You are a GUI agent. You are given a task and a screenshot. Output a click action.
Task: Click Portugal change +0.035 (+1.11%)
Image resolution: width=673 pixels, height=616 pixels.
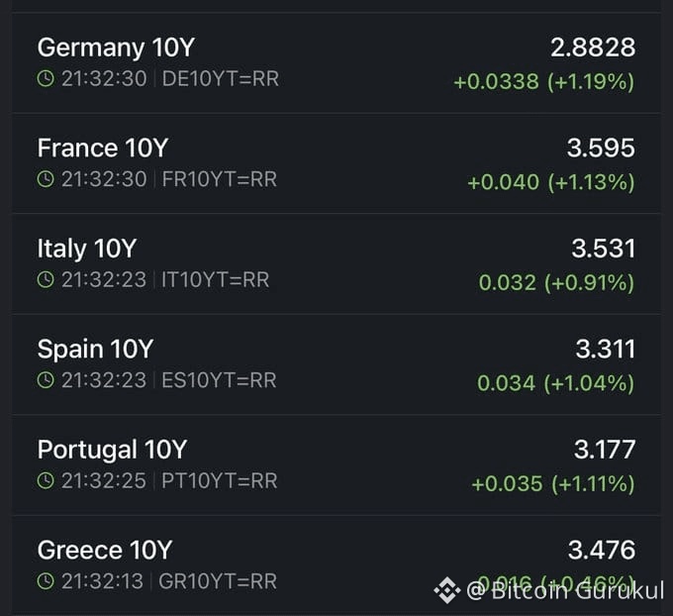[552, 484]
